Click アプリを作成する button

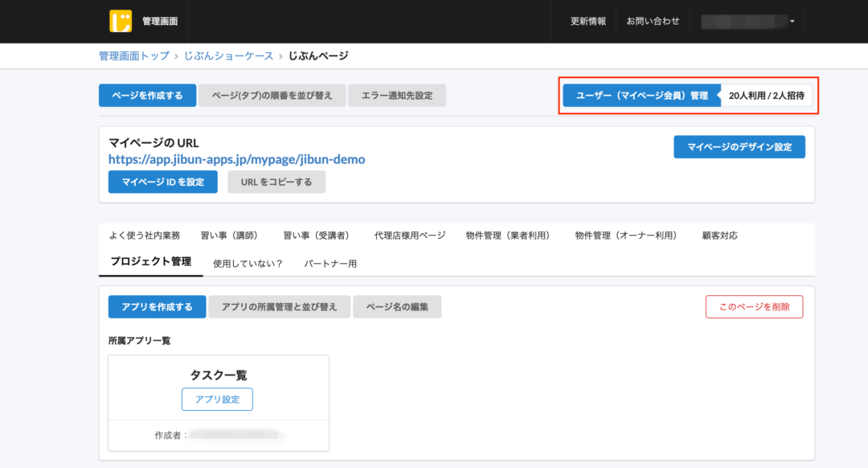[157, 306]
